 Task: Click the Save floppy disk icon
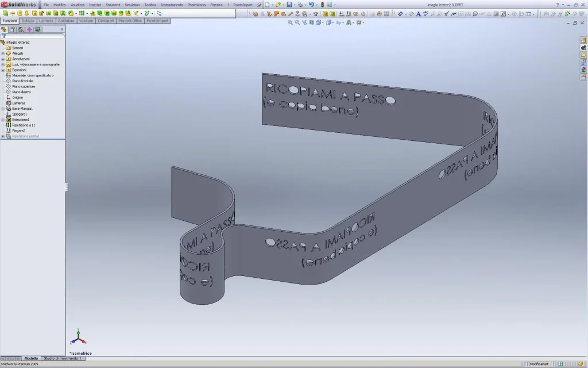tap(289, 5)
